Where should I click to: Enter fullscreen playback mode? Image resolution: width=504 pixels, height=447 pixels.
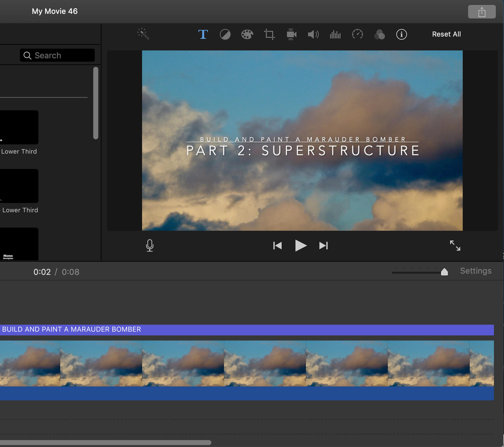coord(455,246)
